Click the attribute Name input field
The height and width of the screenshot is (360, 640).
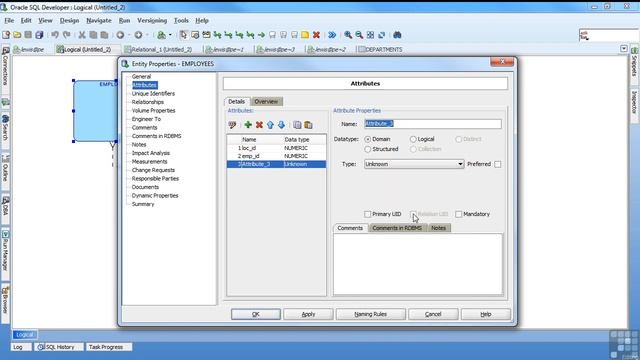tap(433, 124)
